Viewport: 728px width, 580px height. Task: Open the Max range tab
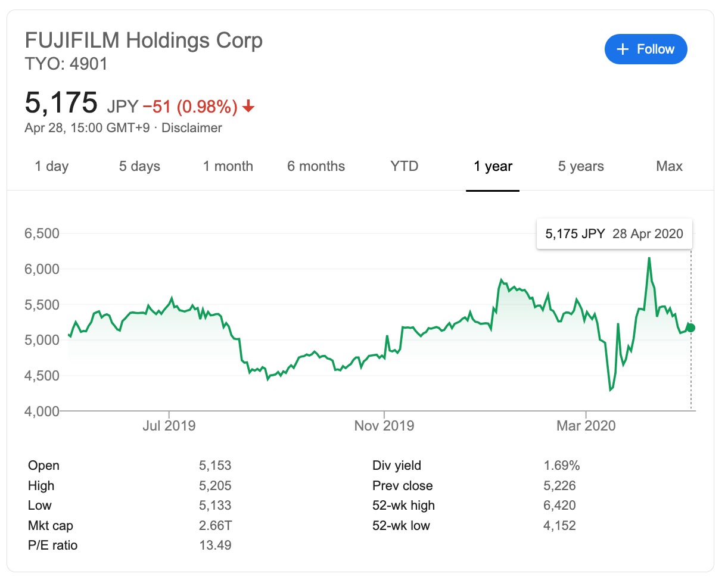669,166
